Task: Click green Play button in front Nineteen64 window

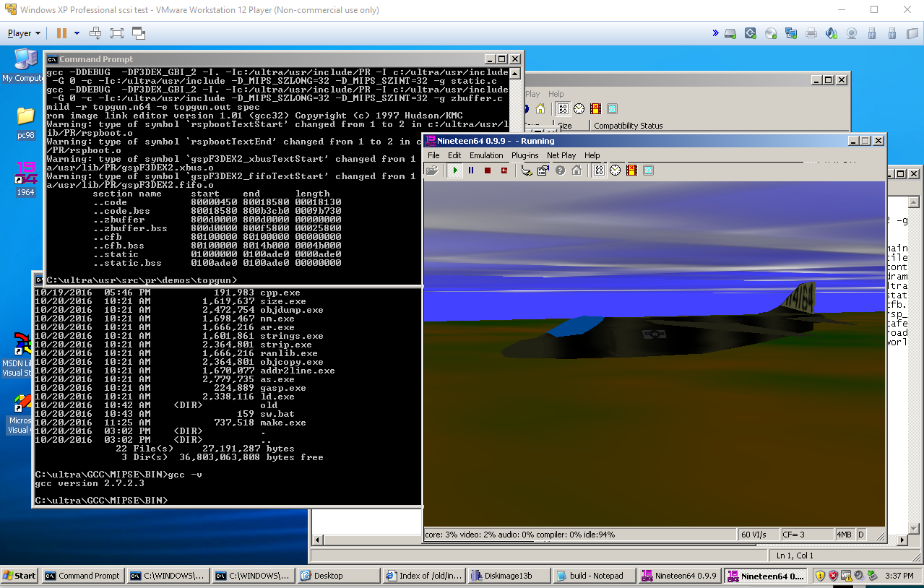Action: tap(455, 170)
